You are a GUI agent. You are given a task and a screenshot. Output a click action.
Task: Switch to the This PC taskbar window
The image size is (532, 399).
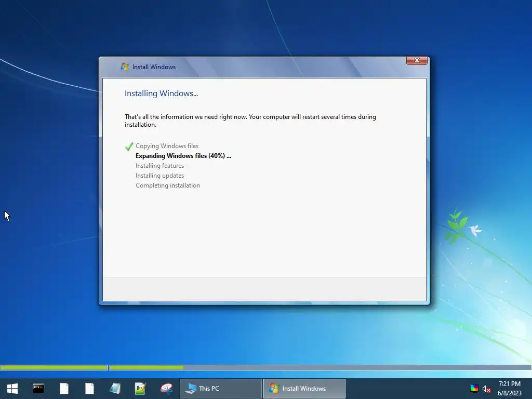click(x=220, y=389)
